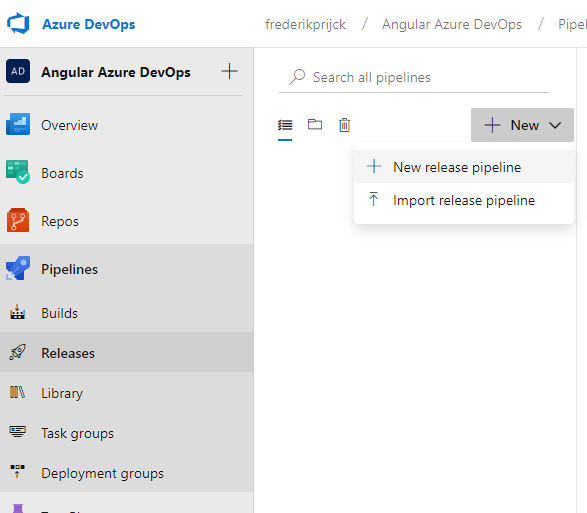The width and height of the screenshot is (587, 513).
Task: Click the import arrow icon
Action: click(x=373, y=199)
